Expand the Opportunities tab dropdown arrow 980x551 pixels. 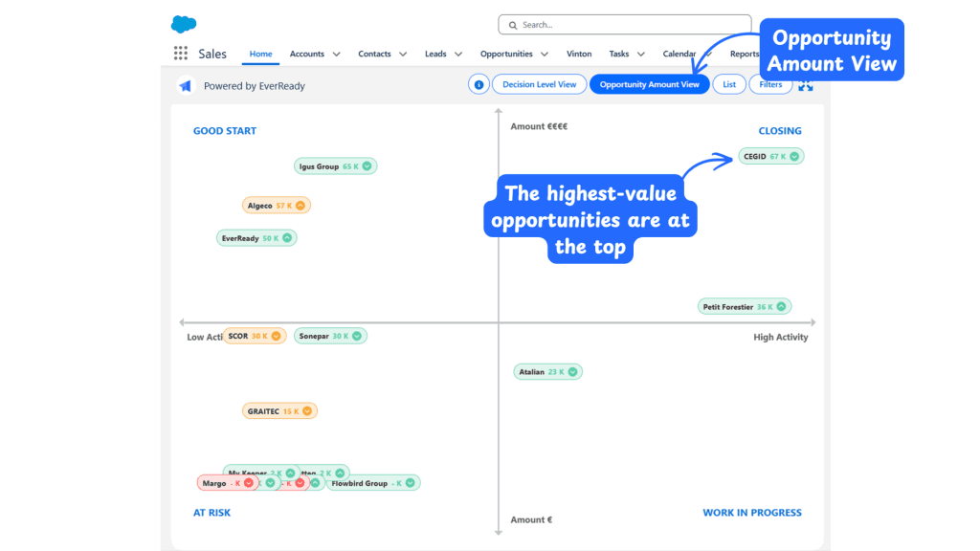coord(545,55)
